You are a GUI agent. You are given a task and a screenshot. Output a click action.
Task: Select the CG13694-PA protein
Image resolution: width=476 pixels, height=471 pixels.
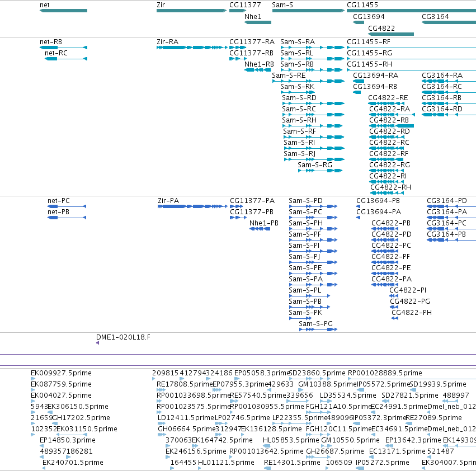358,218
